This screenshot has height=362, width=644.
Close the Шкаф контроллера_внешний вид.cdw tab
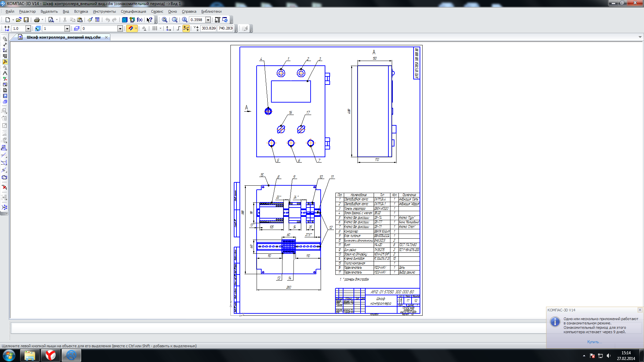click(106, 37)
